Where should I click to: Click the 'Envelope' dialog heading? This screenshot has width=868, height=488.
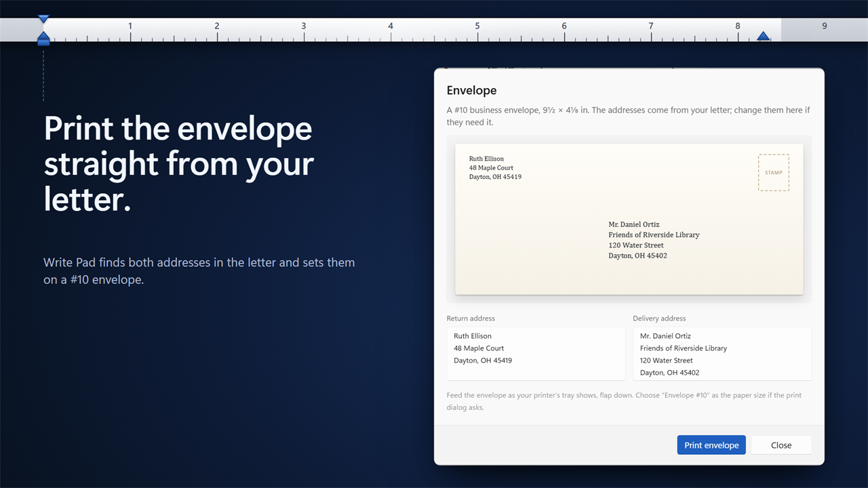(471, 90)
